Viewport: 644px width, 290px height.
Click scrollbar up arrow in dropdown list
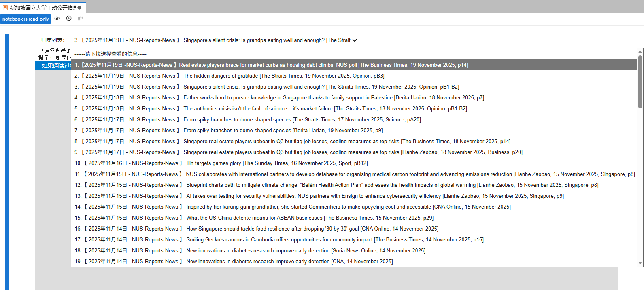640,52
